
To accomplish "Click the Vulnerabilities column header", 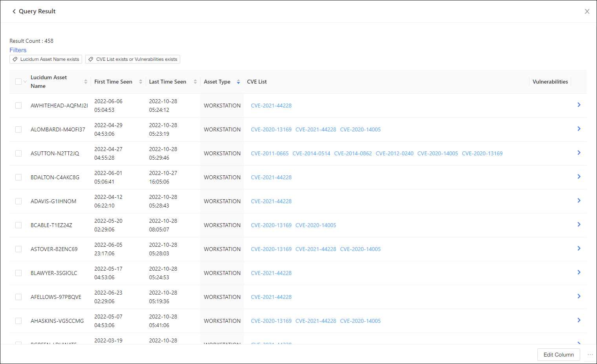I will pos(550,82).
